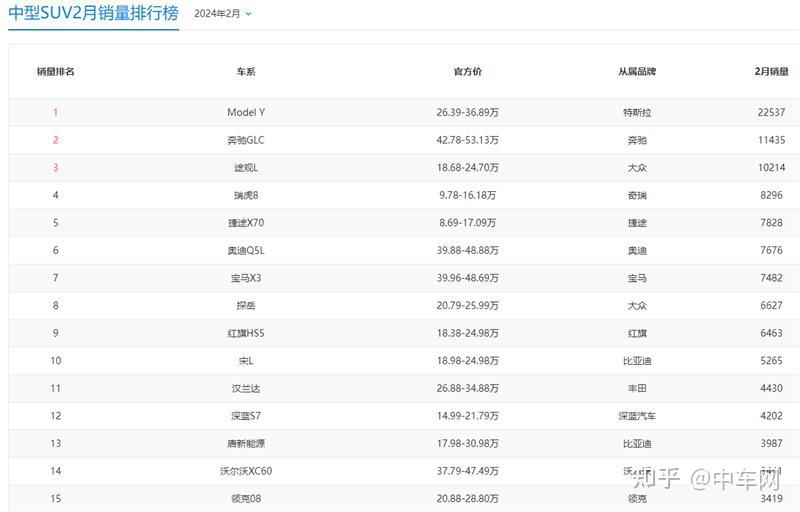Viewport: 800px width, 512px height.
Task: Click the 深蓝汽车 brand link
Action: point(637,416)
